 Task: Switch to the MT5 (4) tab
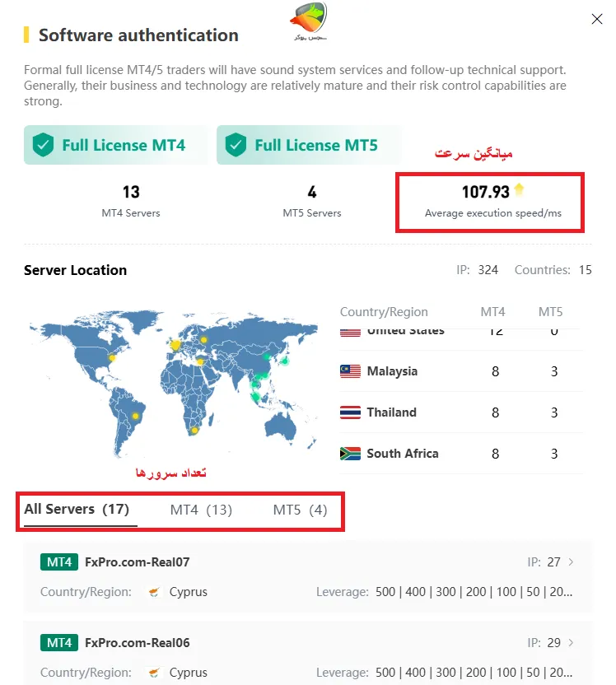click(300, 510)
